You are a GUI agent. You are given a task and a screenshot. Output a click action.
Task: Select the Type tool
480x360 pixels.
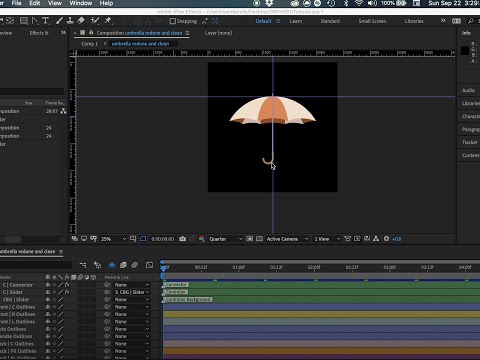[46, 21]
